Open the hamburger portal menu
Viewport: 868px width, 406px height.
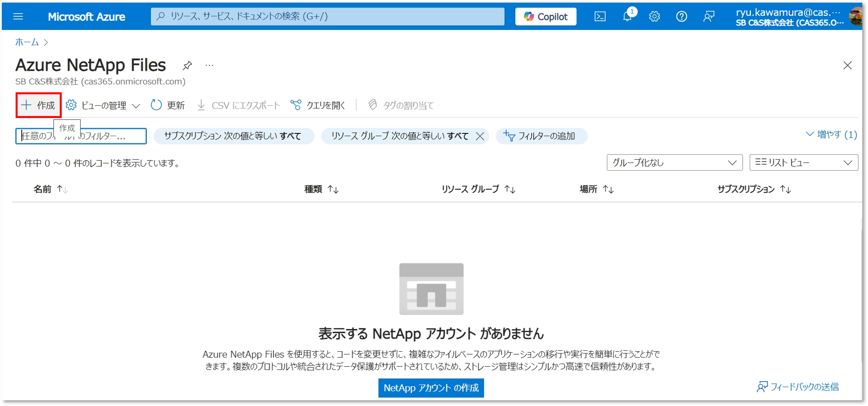click(18, 16)
